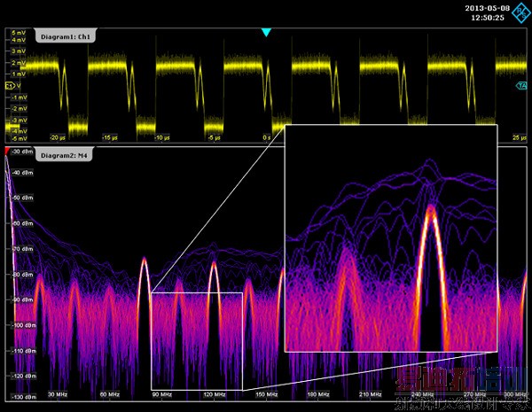This screenshot has height=412, width=532.
Task: Click the -20 µs time label
Action: click(x=58, y=137)
